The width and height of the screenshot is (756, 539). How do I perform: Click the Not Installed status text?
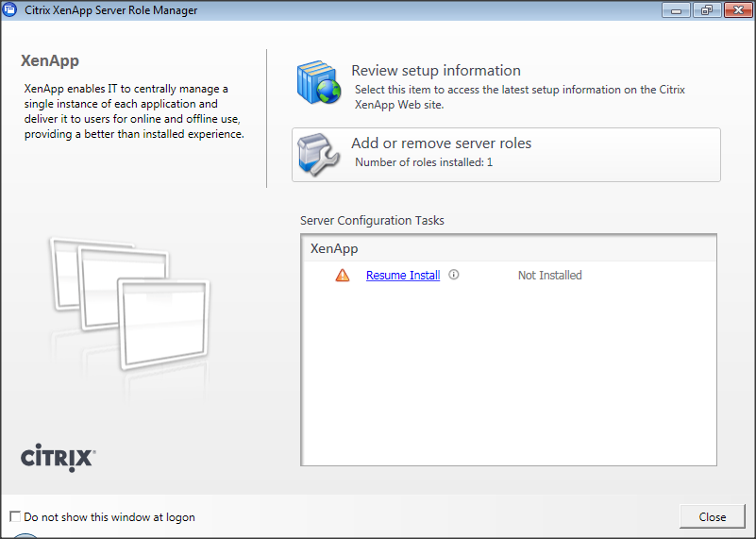(549, 276)
